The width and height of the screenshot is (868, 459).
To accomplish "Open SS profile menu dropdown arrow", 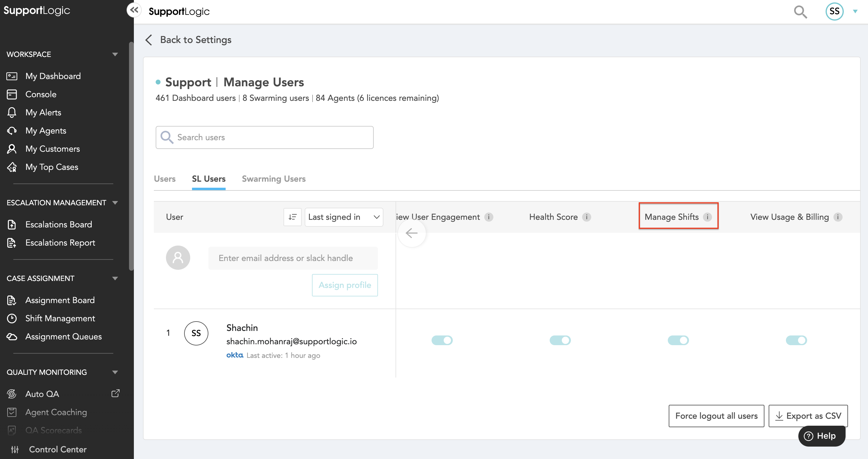I will 855,12.
